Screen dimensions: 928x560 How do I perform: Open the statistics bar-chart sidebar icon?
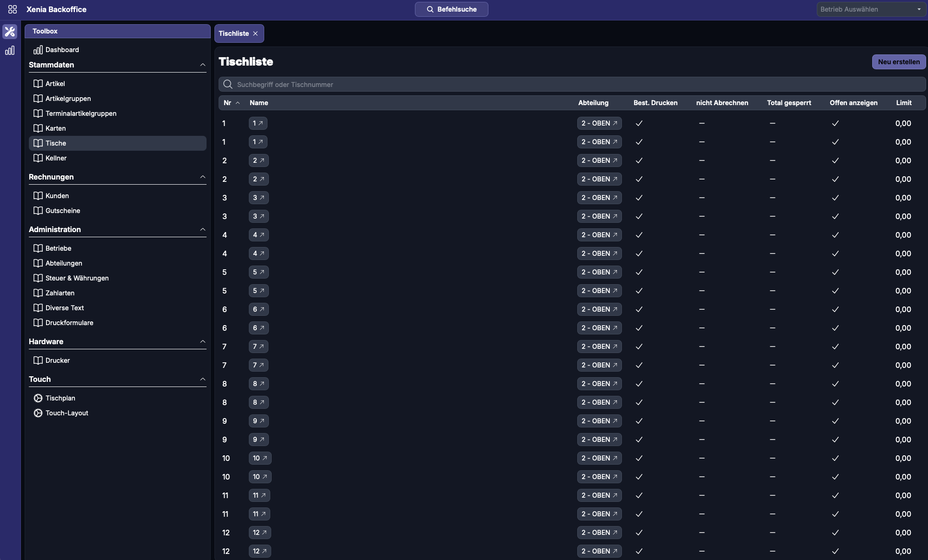coord(10,50)
